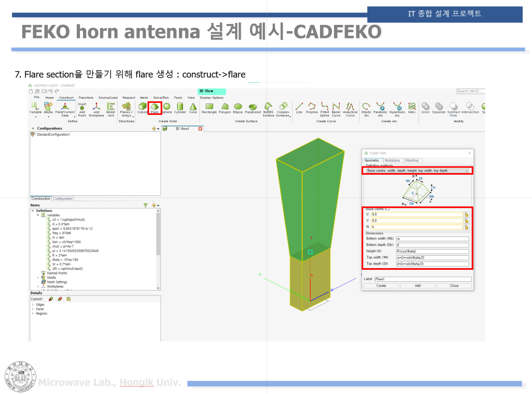
Task: Click the flare Label input field
Action: tap(423, 279)
